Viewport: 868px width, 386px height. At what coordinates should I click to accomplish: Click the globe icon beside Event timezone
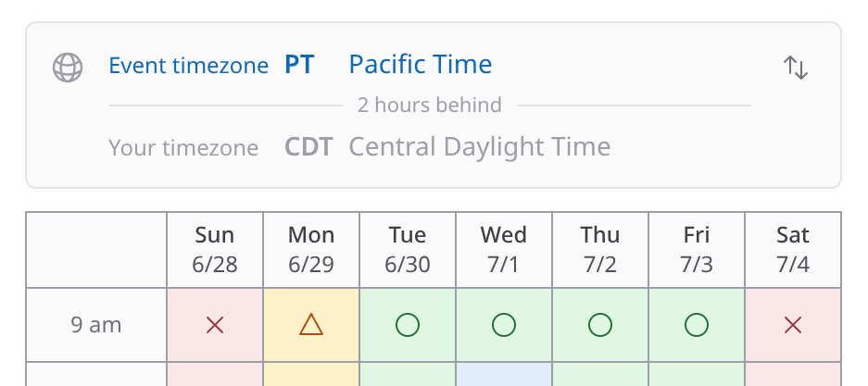(x=68, y=68)
